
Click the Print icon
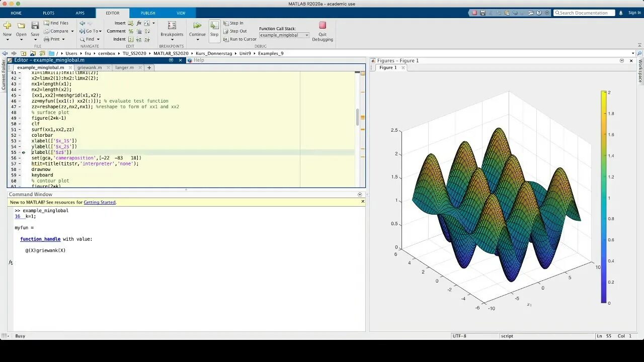[47, 39]
